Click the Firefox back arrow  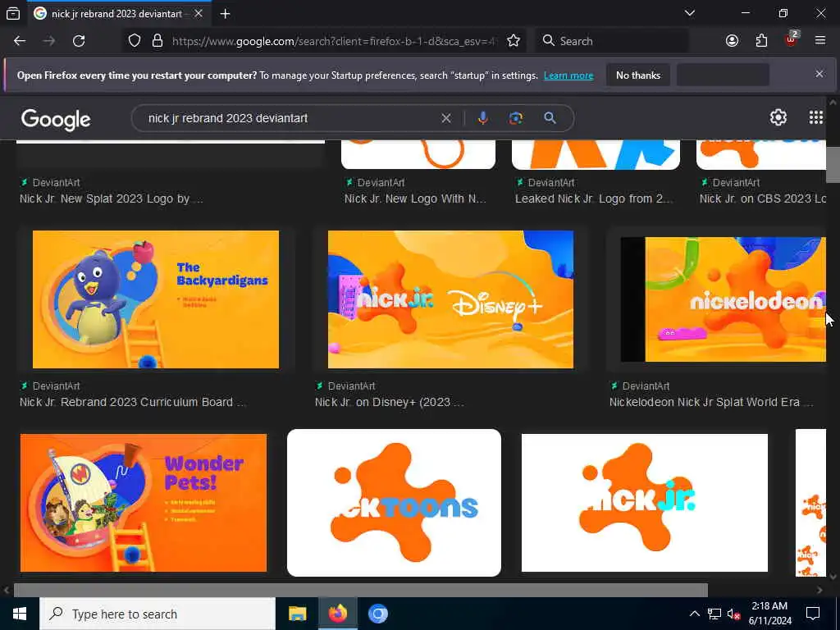coord(20,41)
